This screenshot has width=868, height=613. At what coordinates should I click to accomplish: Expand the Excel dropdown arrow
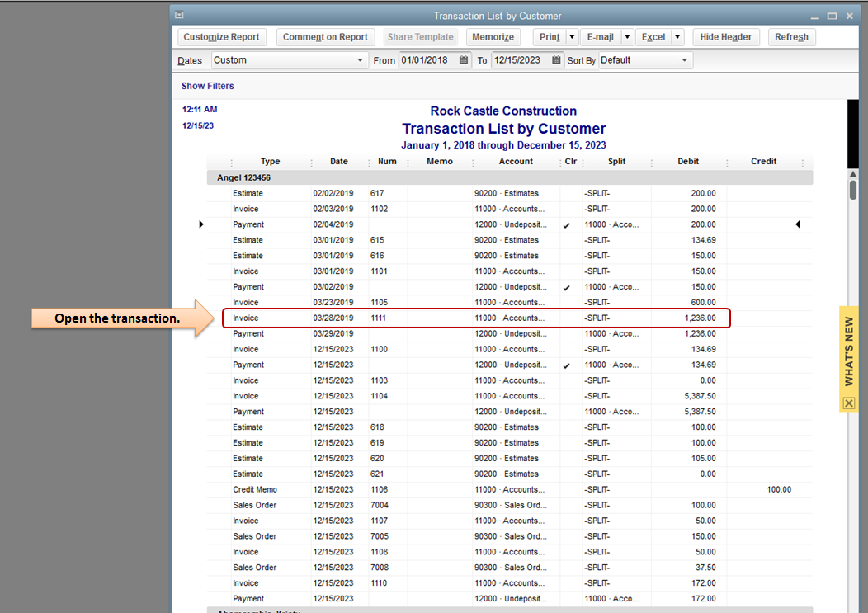tap(677, 37)
